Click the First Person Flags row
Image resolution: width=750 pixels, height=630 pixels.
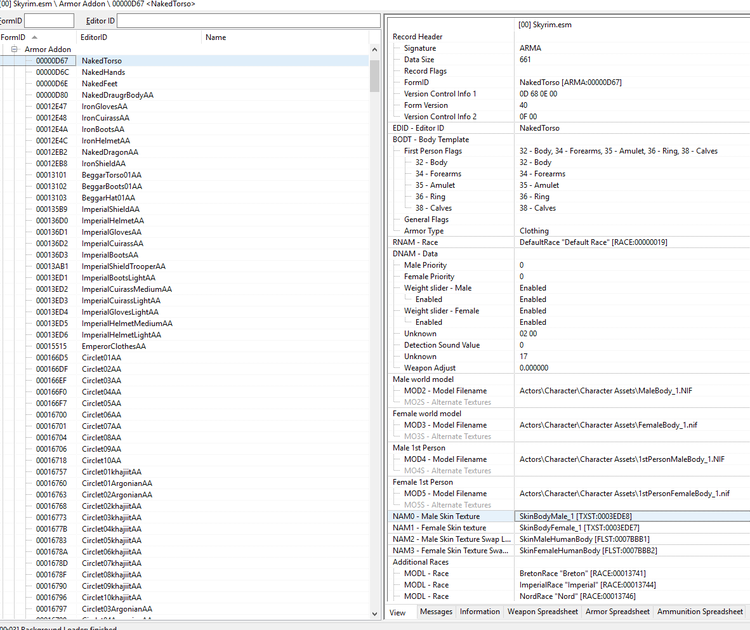pos(569,151)
